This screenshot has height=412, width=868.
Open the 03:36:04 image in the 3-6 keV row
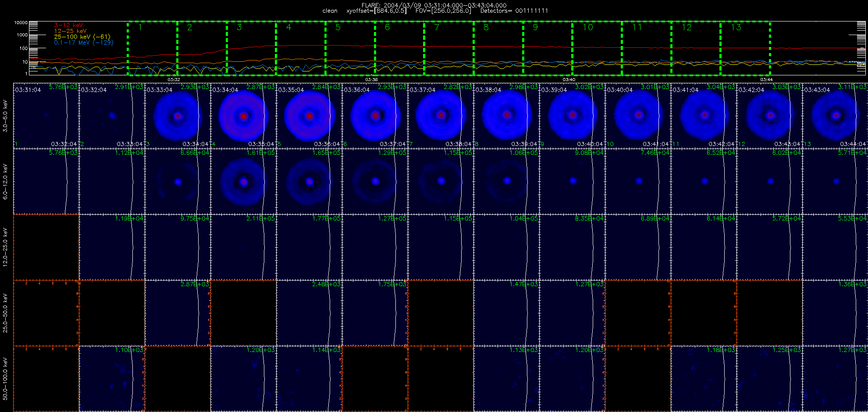coord(375,116)
